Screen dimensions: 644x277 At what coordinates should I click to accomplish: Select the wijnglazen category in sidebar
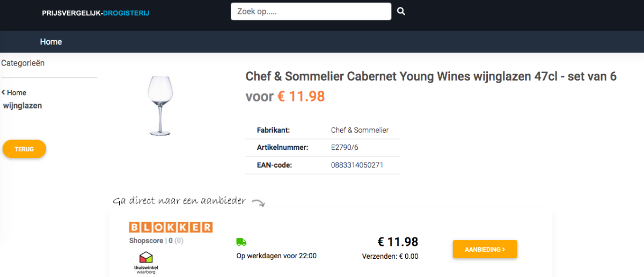[23, 106]
